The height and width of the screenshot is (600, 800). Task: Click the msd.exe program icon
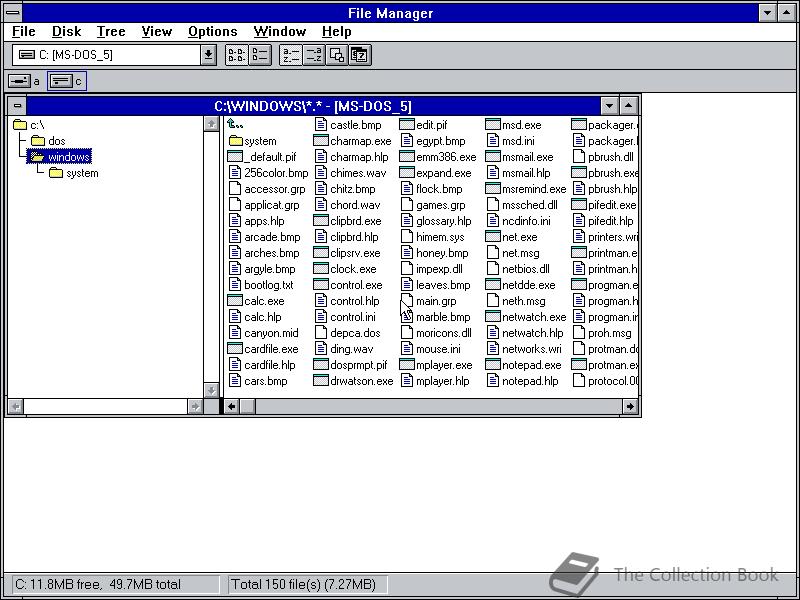pyautogui.click(x=492, y=124)
